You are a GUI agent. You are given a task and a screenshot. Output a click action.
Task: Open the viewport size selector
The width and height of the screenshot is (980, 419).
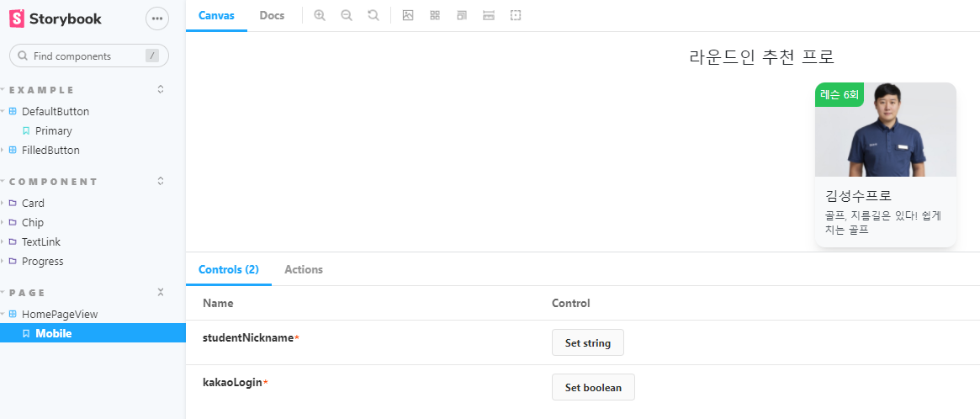(462, 16)
